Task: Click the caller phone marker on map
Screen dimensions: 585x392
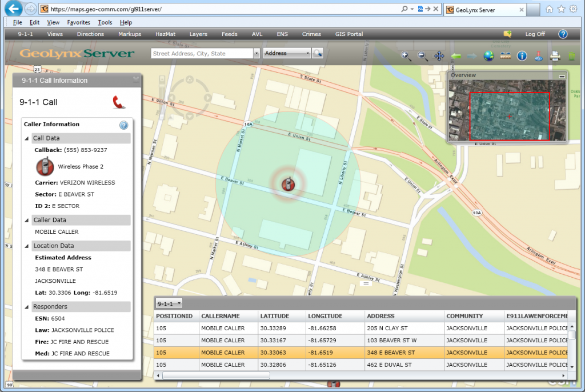Action: 288,183
